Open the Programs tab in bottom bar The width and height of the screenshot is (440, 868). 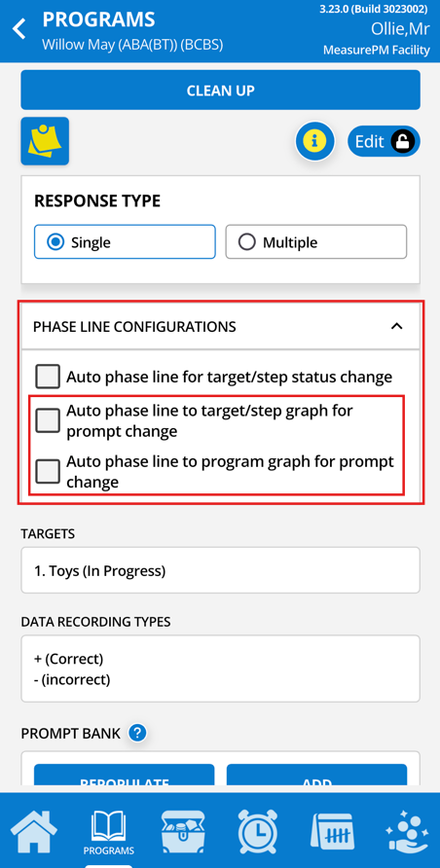[x=108, y=833]
